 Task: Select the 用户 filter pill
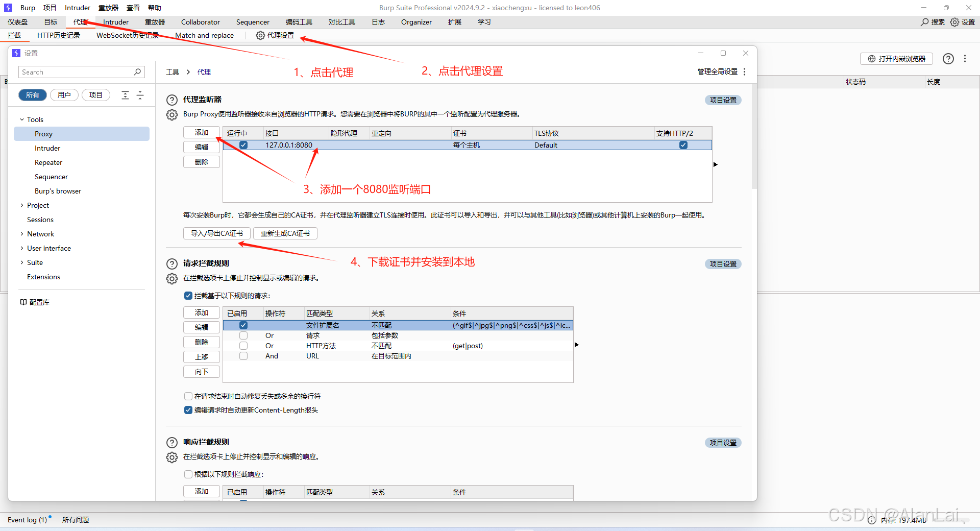(64, 95)
